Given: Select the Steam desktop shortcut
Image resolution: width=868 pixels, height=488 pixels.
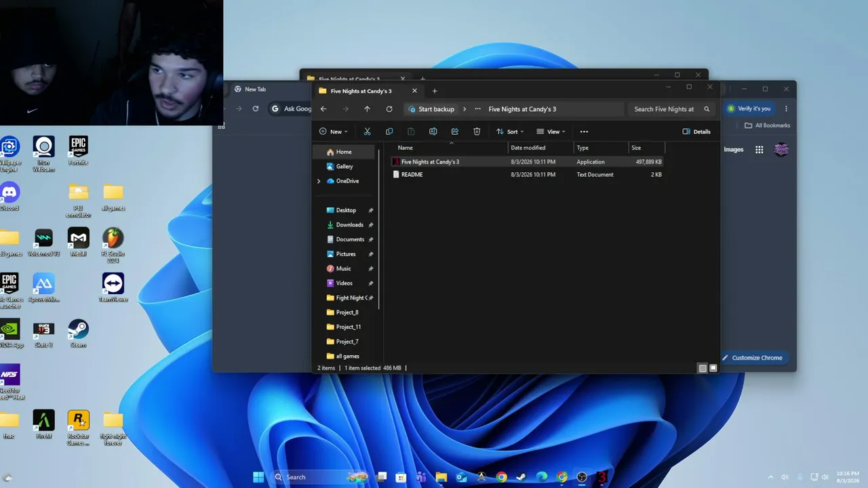Looking at the screenshot, I should click(78, 333).
